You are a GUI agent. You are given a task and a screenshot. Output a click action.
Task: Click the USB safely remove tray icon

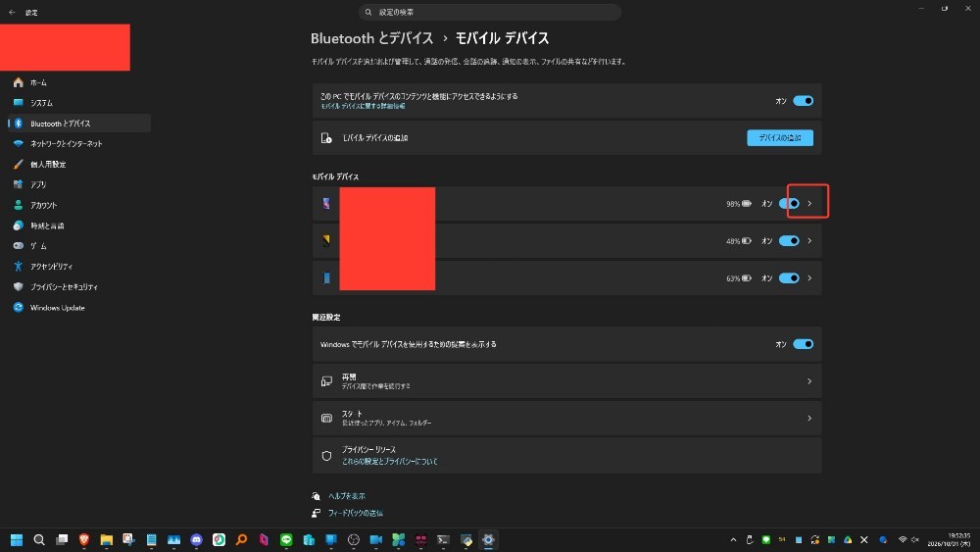click(x=750, y=539)
